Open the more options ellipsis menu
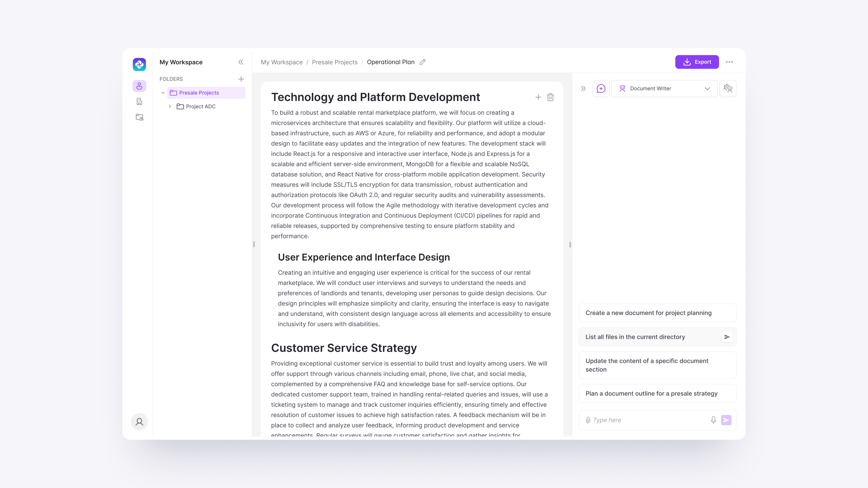 [x=729, y=62]
